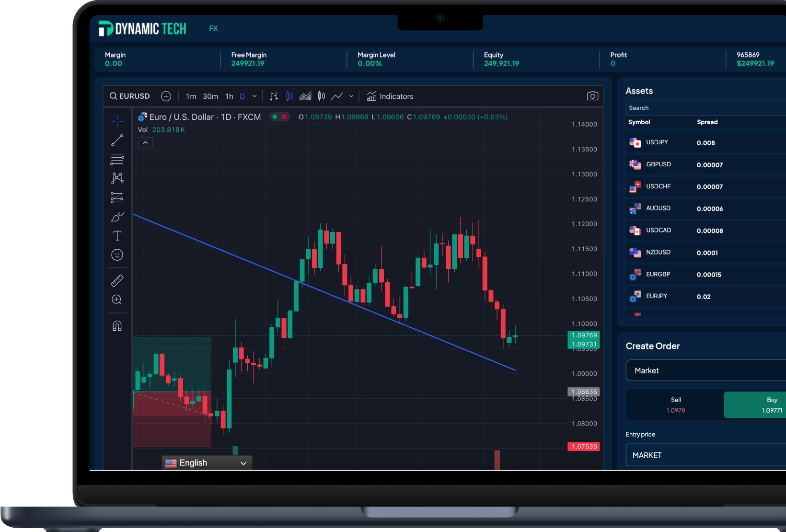
Task: Take a chart snapshot with camera icon
Action: [x=592, y=96]
